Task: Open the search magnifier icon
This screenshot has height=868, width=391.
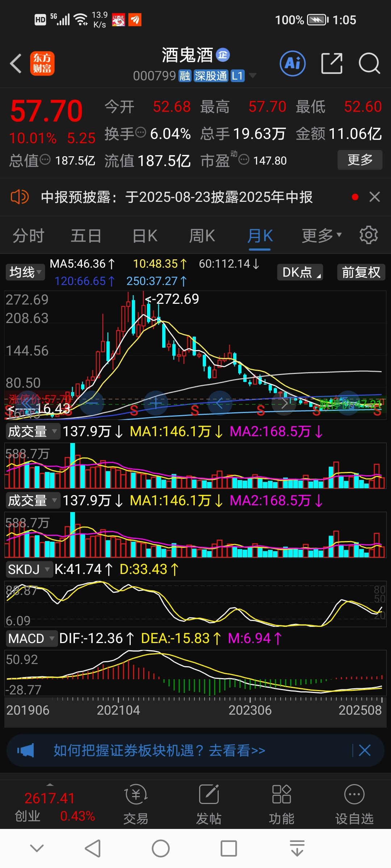Action: point(369,63)
